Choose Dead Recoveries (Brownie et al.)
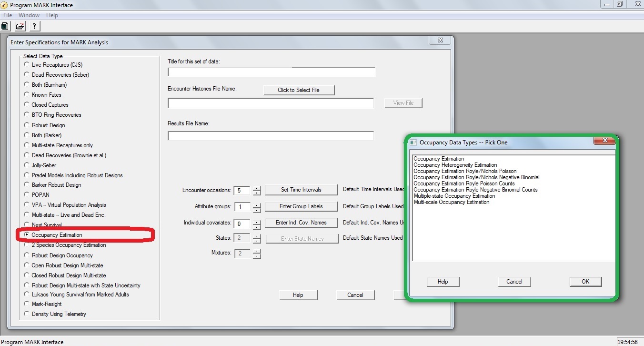The width and height of the screenshot is (644, 346). [x=65, y=155]
